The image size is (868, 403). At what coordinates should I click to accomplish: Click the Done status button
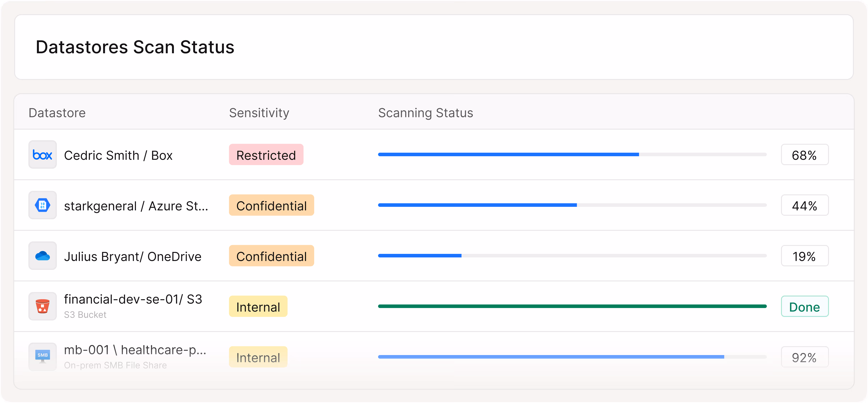coord(805,306)
